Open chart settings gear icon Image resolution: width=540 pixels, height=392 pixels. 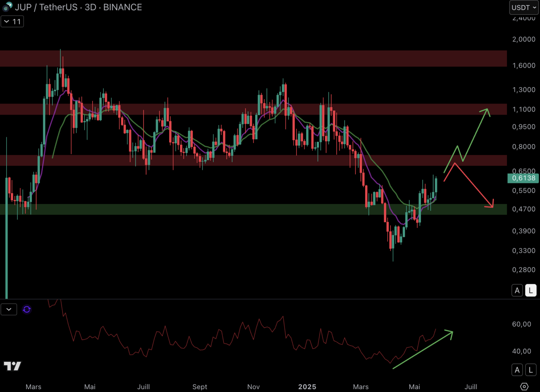pos(524,386)
